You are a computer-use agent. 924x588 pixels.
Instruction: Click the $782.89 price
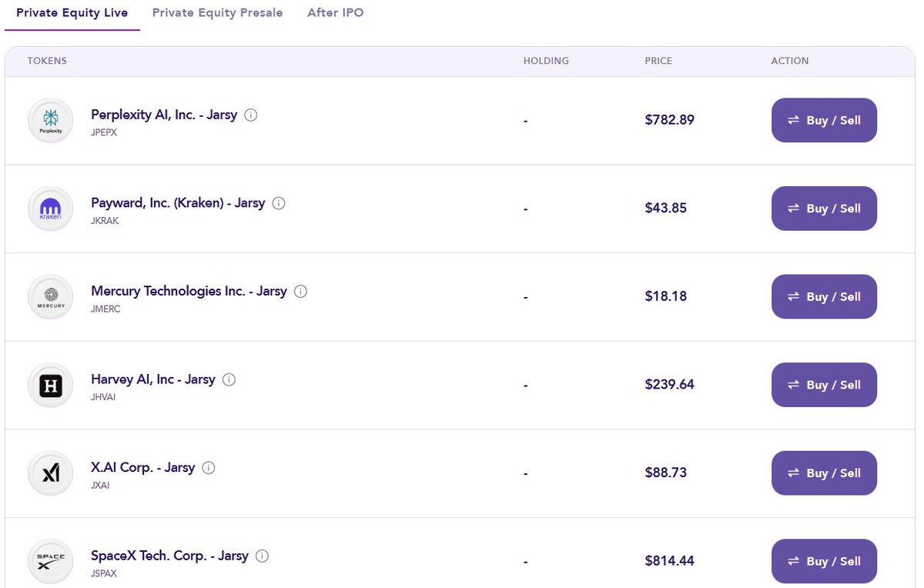point(670,120)
